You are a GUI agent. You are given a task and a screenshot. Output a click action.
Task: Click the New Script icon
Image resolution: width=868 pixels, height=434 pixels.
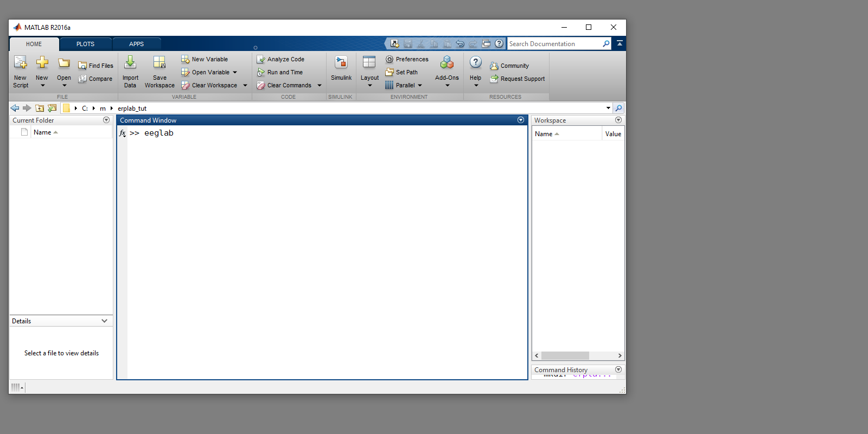[x=21, y=63]
